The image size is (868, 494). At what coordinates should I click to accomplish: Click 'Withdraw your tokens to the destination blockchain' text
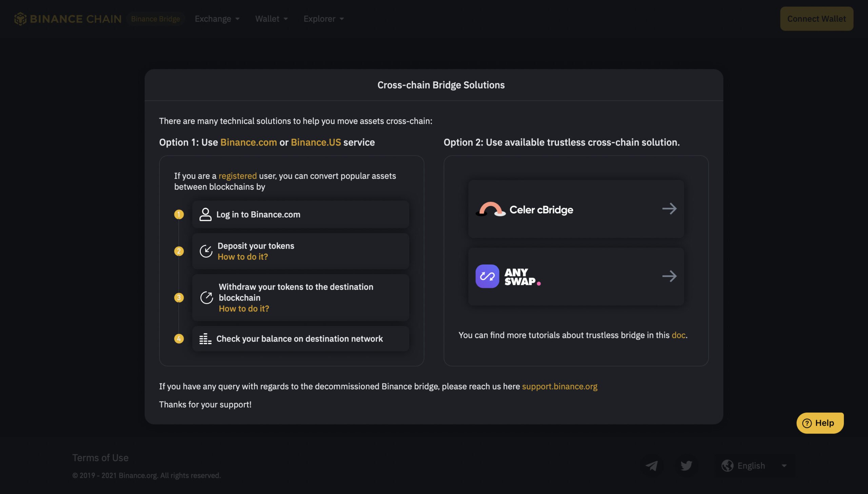pos(296,292)
